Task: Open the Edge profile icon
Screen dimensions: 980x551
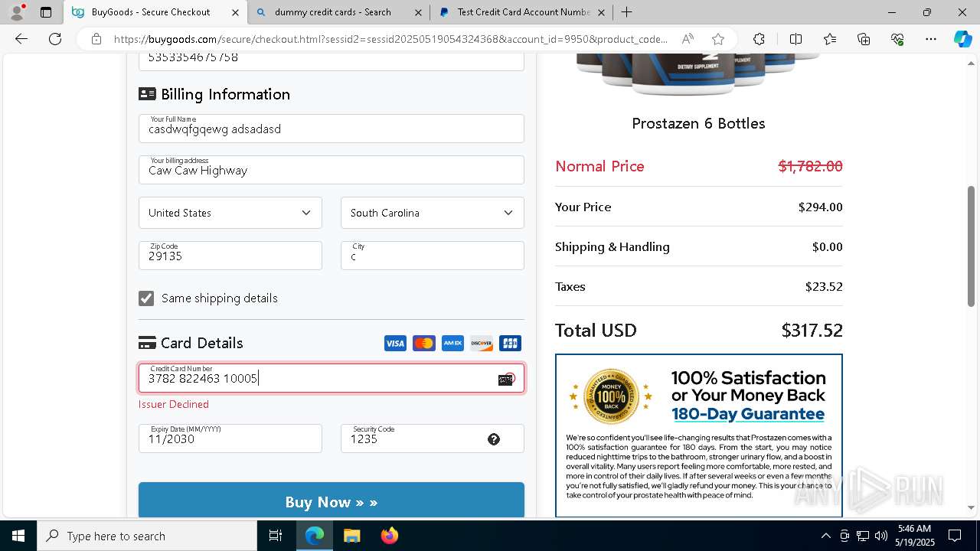Action: [x=17, y=12]
